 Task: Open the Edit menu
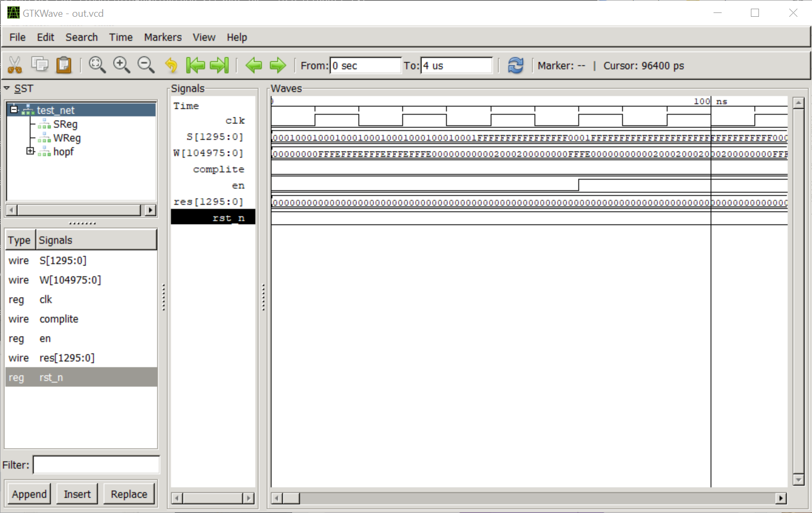click(45, 37)
